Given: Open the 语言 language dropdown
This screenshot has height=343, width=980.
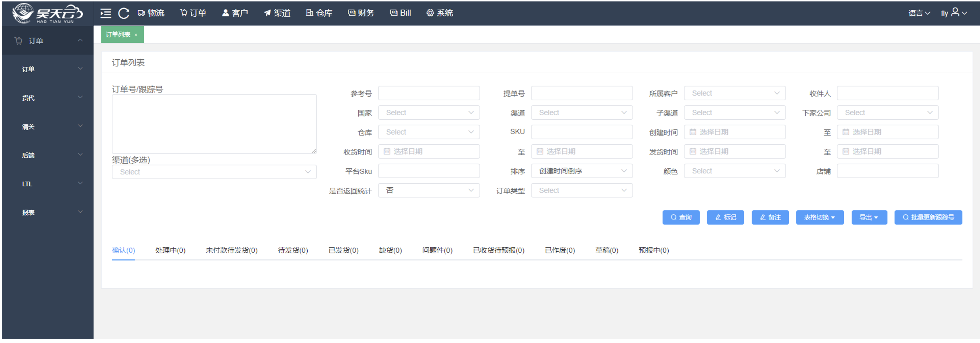Looking at the screenshot, I should tap(919, 13).
